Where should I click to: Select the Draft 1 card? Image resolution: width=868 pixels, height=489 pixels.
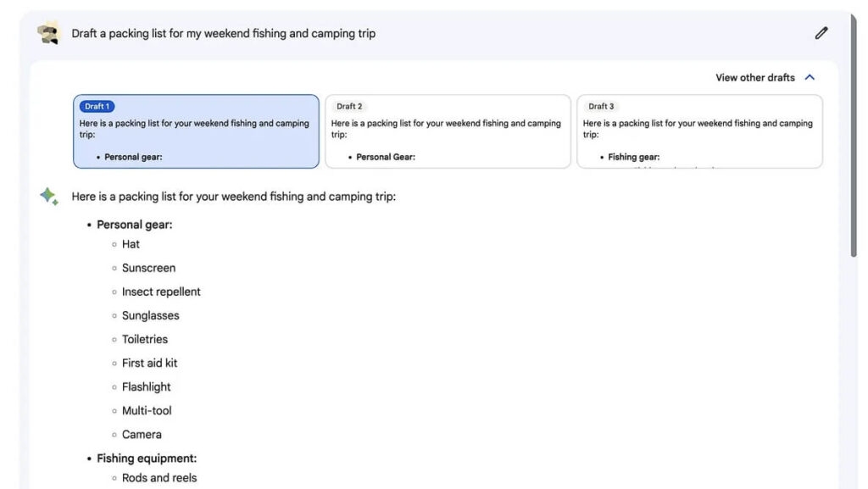tap(196, 131)
